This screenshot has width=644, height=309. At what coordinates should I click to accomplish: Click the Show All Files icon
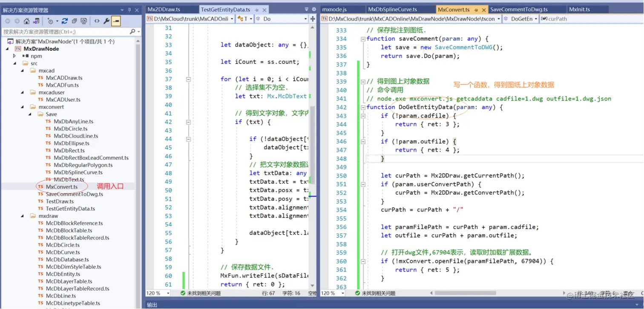pyautogui.click(x=84, y=21)
